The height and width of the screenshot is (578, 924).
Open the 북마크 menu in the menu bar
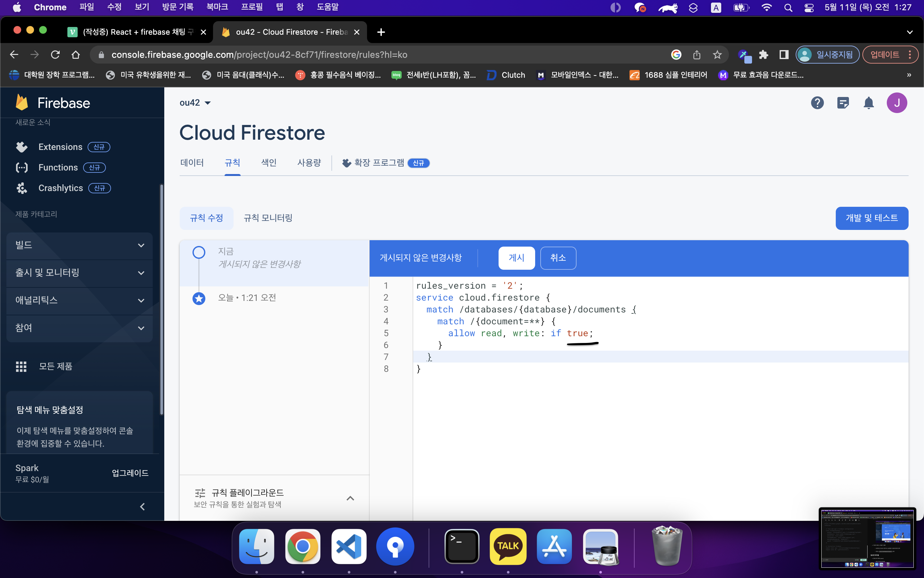point(217,7)
